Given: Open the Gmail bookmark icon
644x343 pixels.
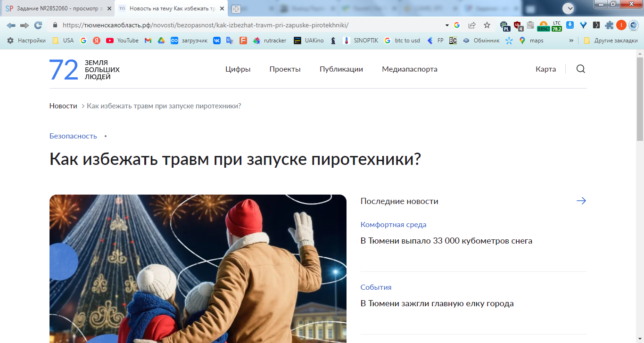Looking at the screenshot, I should coord(148,41).
